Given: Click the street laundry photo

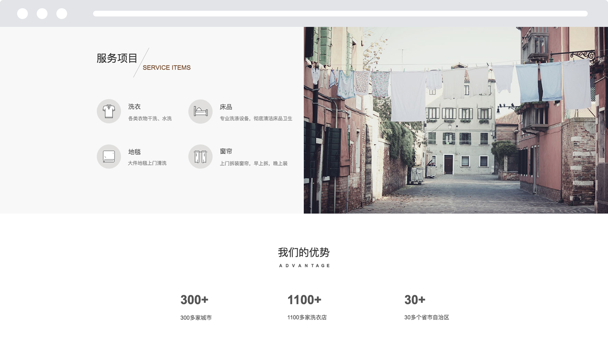Looking at the screenshot, I should (x=456, y=120).
